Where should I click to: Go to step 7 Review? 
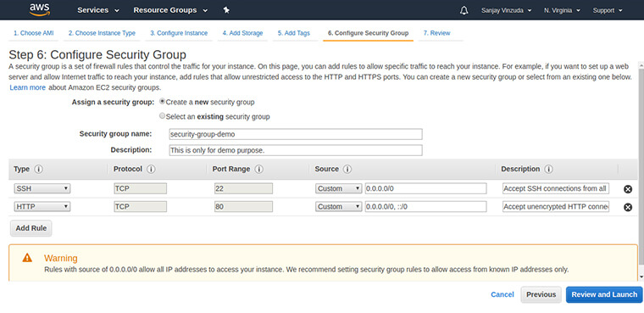(436, 33)
